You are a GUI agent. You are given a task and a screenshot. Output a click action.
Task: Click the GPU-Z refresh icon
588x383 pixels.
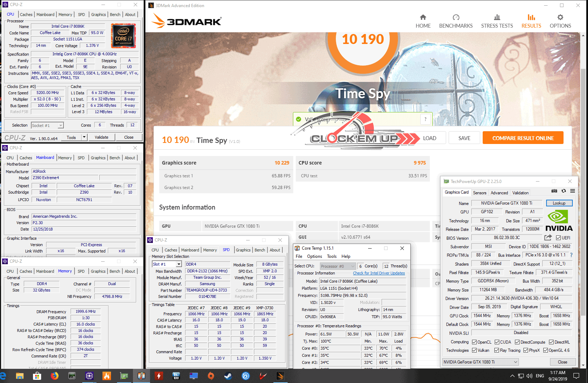click(x=564, y=191)
